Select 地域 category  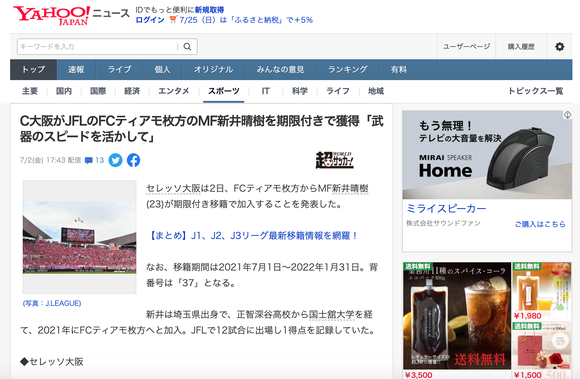[x=376, y=91]
